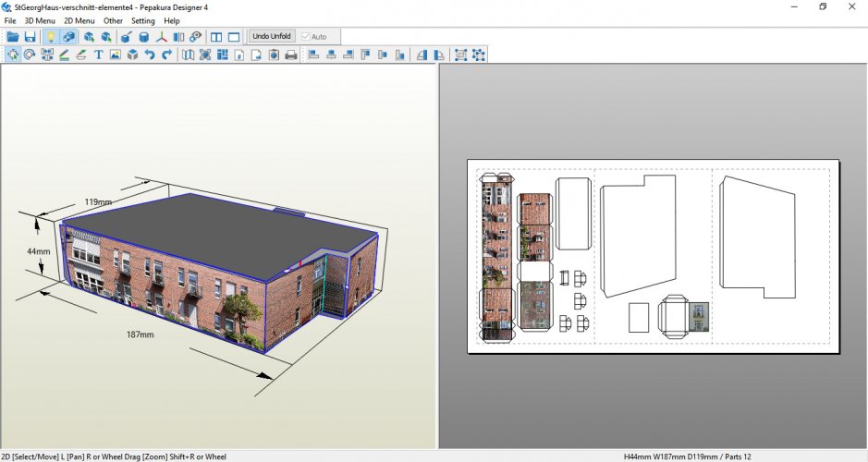Open the Setting menu
This screenshot has height=462, width=868.
pyautogui.click(x=143, y=20)
